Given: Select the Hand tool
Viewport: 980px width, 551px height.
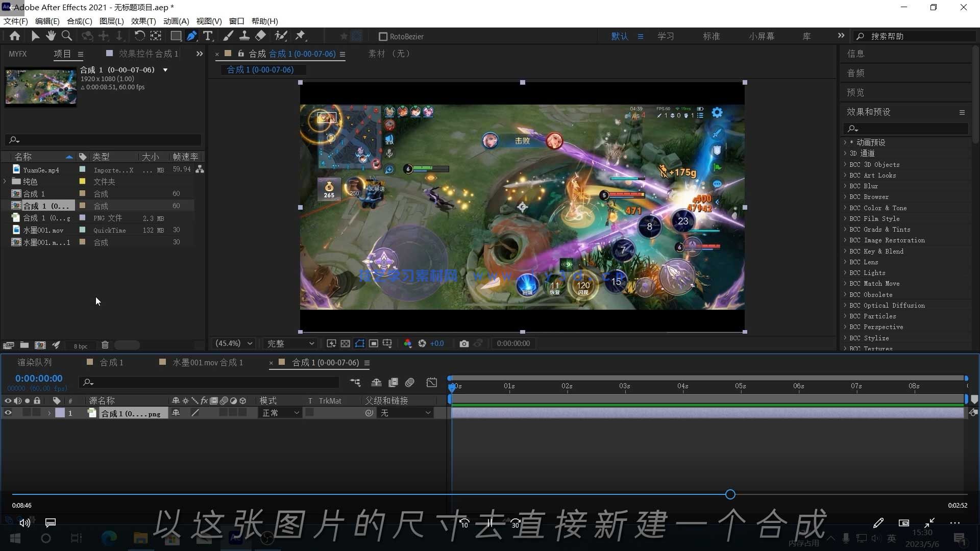Looking at the screenshot, I should click(51, 36).
